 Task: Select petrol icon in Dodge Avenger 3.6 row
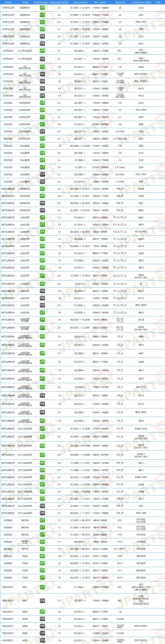[x=42, y=124]
